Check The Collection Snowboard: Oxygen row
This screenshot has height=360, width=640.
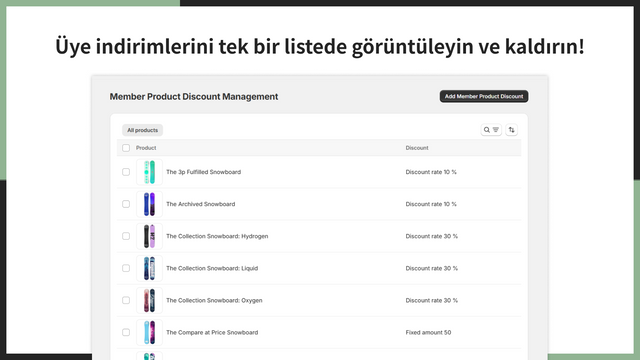click(126, 300)
